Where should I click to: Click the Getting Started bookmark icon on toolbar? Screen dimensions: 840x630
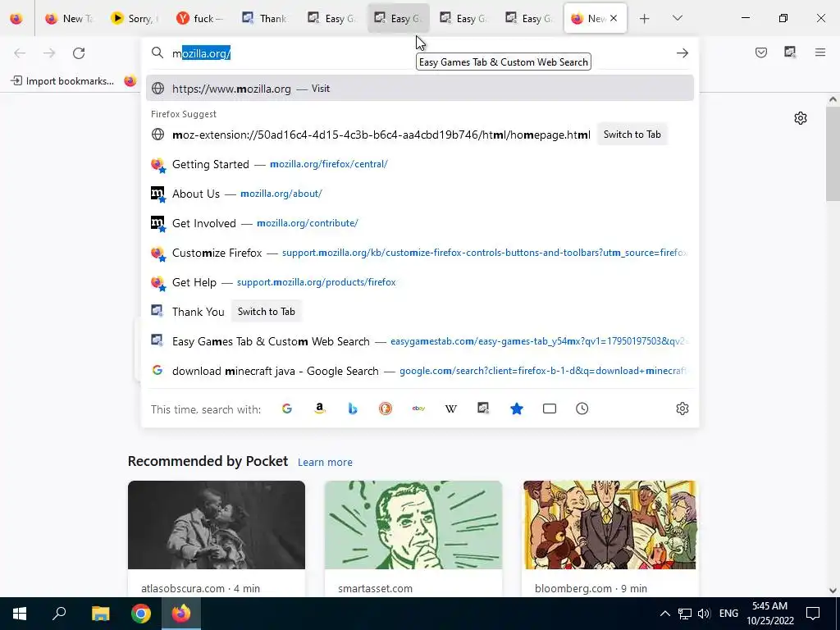tap(130, 81)
